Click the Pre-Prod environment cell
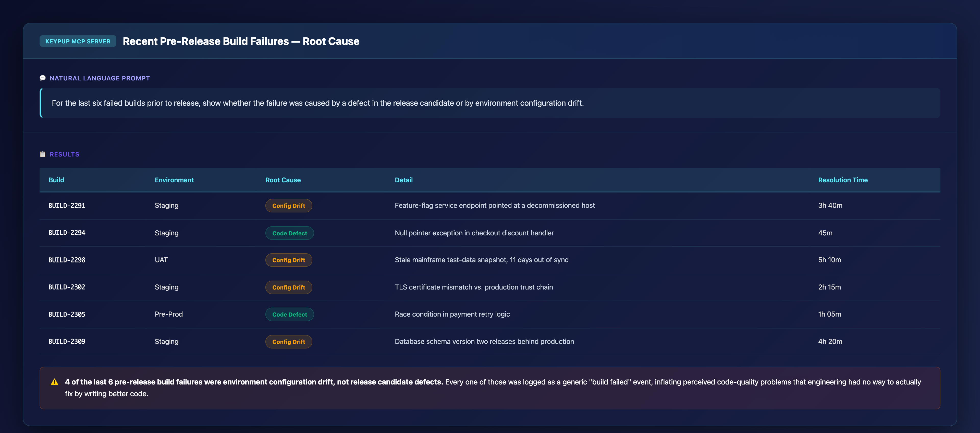 [x=169, y=314]
